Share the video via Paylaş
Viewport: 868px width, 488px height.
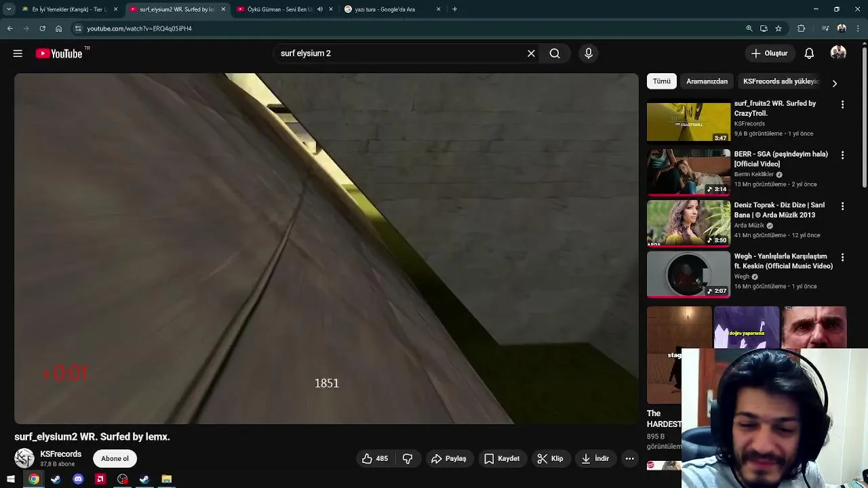449,459
